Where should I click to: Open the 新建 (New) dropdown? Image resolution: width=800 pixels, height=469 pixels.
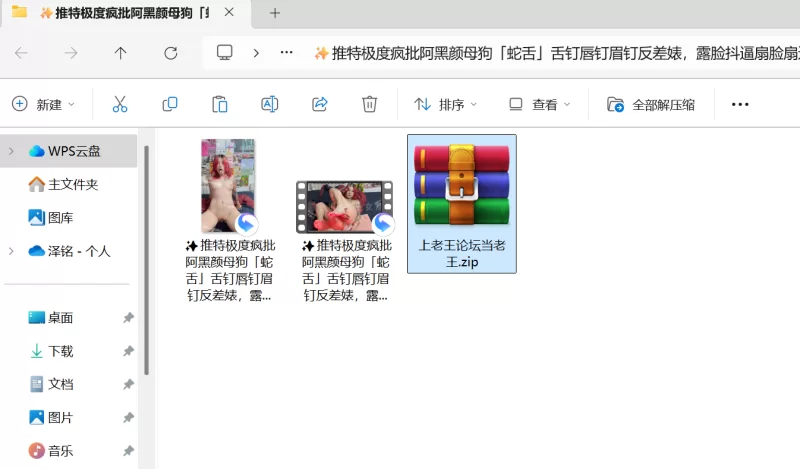[44, 104]
